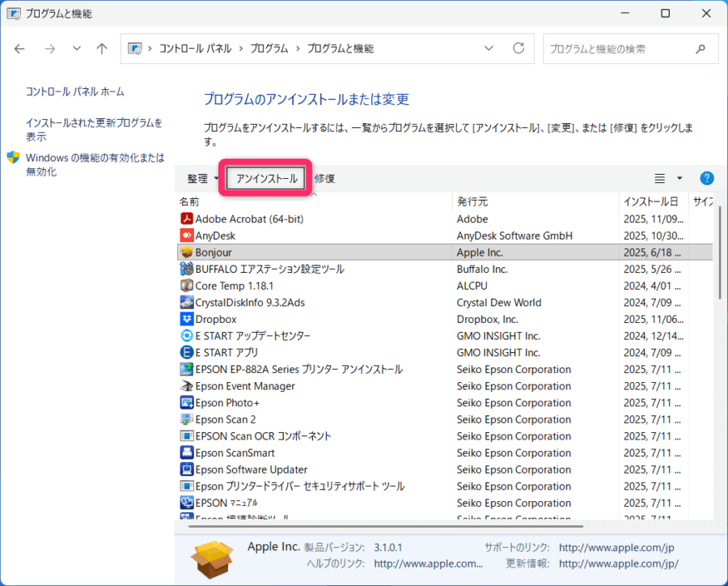The width and height of the screenshot is (728, 586).
Task: Open the address bar dropdown chevron
Action: tap(489, 48)
